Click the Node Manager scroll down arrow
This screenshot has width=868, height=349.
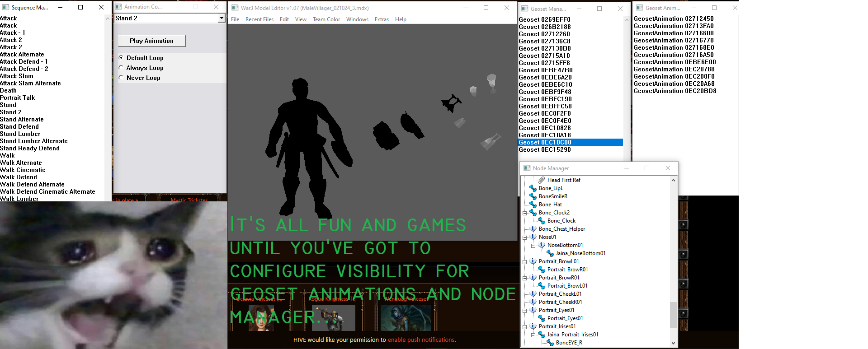673,343
